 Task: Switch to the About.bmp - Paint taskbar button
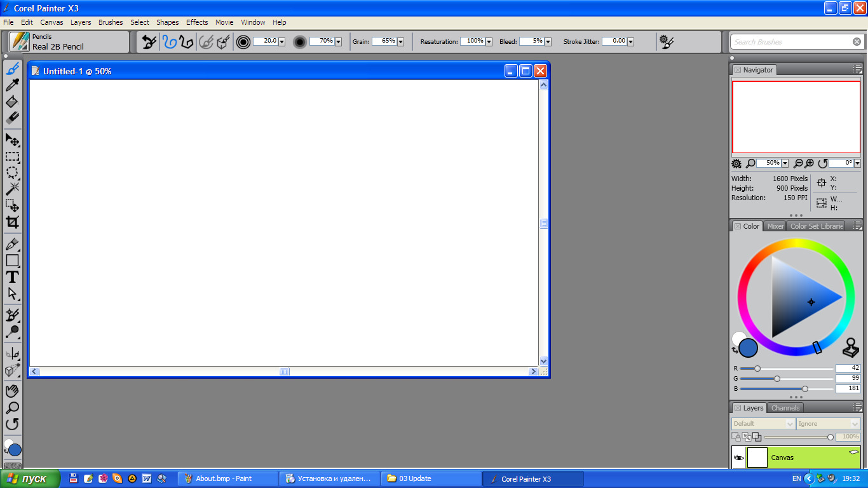click(x=227, y=478)
